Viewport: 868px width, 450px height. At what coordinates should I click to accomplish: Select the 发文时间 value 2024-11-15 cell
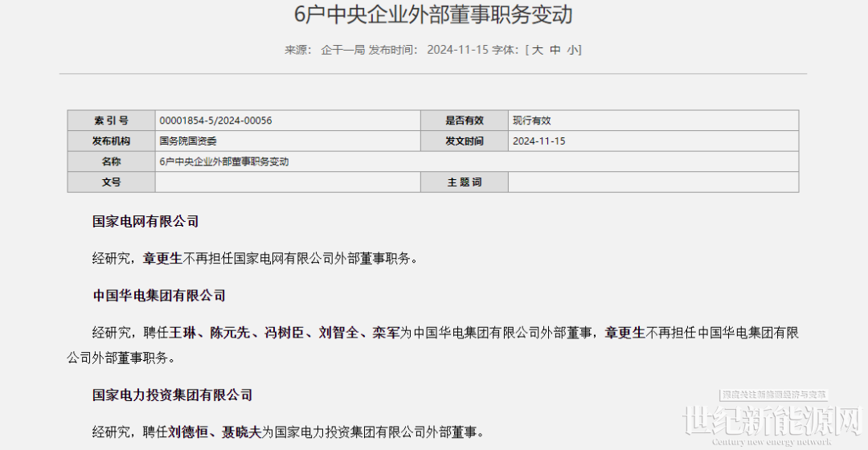pyautogui.click(x=653, y=141)
